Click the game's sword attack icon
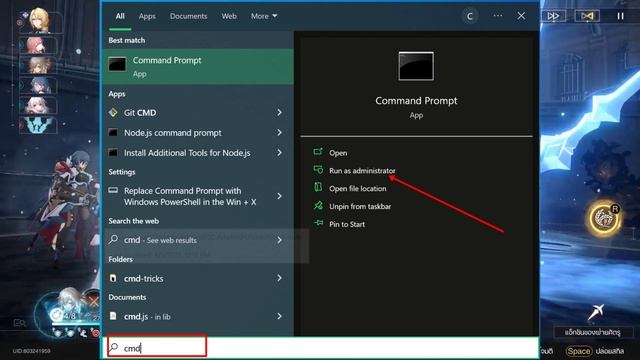 pos(596,312)
